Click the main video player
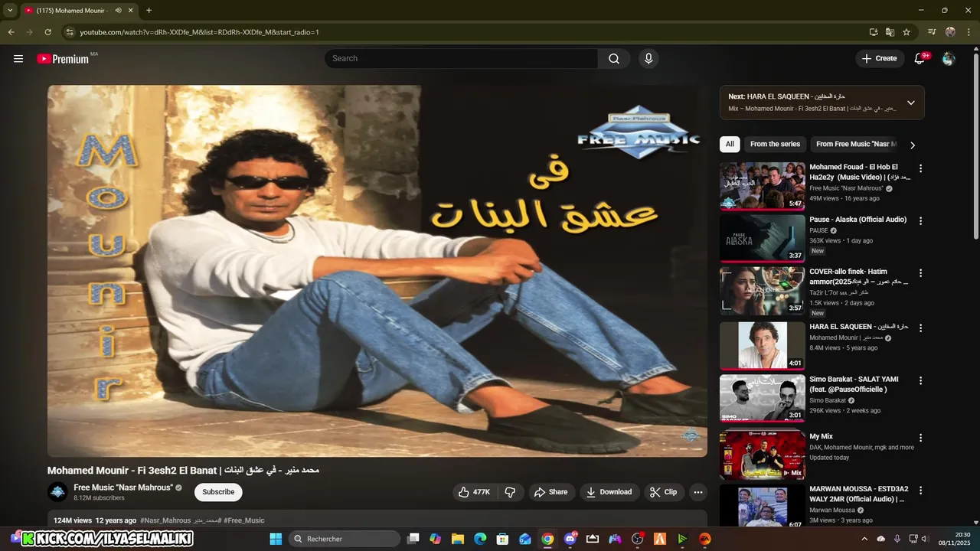The width and height of the screenshot is (980, 551). point(377,271)
